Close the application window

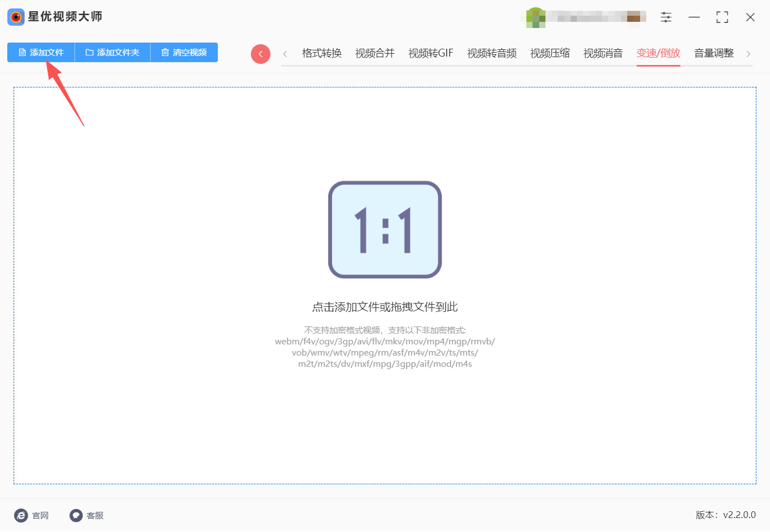click(x=750, y=17)
